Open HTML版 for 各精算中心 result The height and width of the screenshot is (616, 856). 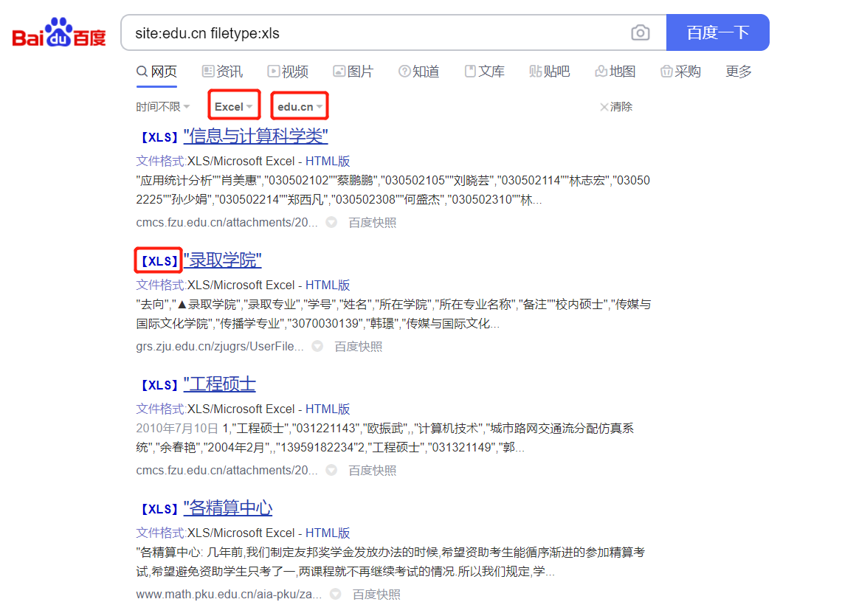click(x=328, y=533)
